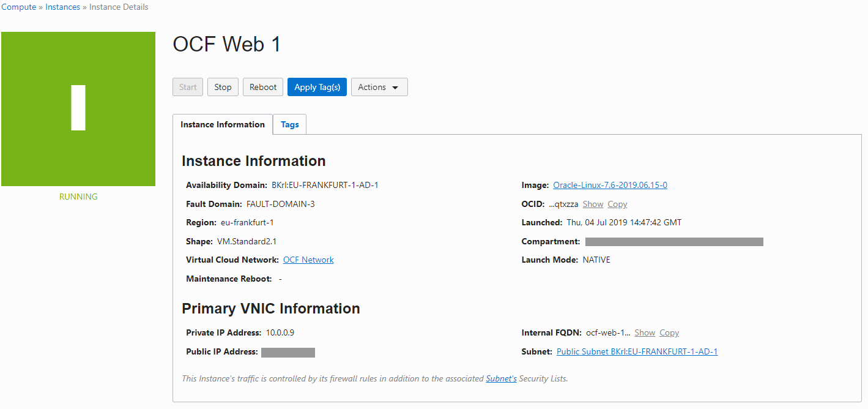The width and height of the screenshot is (868, 409).
Task: Show the full Internal FQDN
Action: pos(645,332)
